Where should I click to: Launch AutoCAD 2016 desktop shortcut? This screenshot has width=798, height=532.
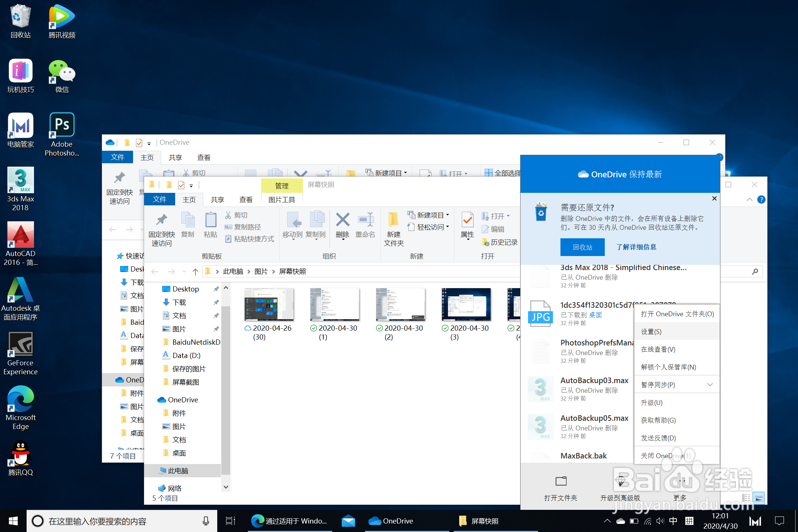pyautogui.click(x=21, y=244)
